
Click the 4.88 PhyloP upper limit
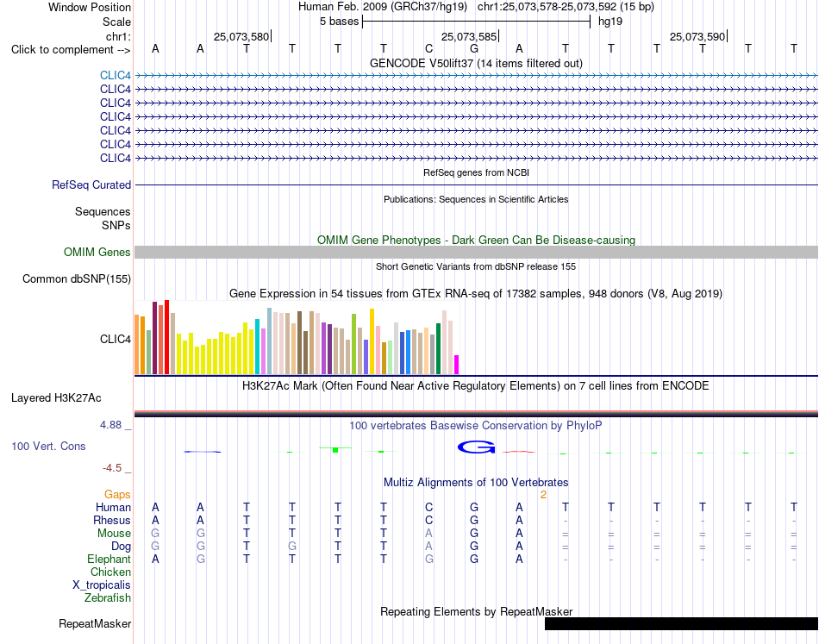pyautogui.click(x=110, y=425)
